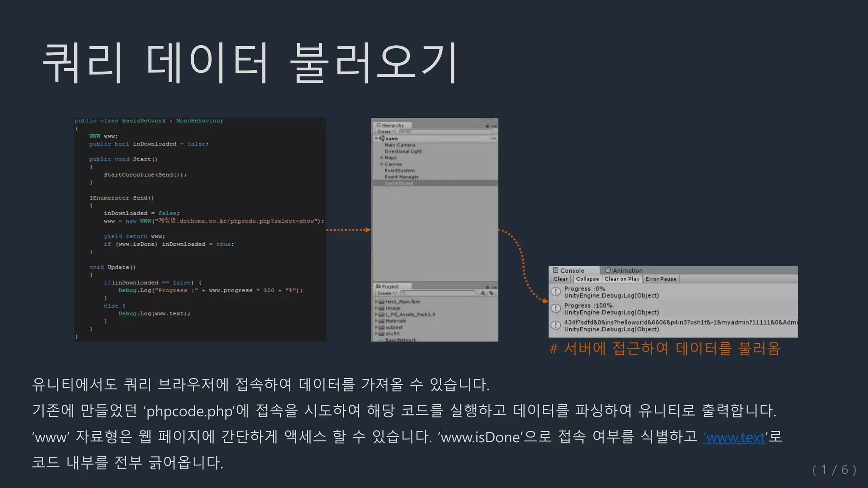Click the Project panel search-by-type icon
Image resolution: width=868 pixels, height=488 pixels.
[482, 293]
